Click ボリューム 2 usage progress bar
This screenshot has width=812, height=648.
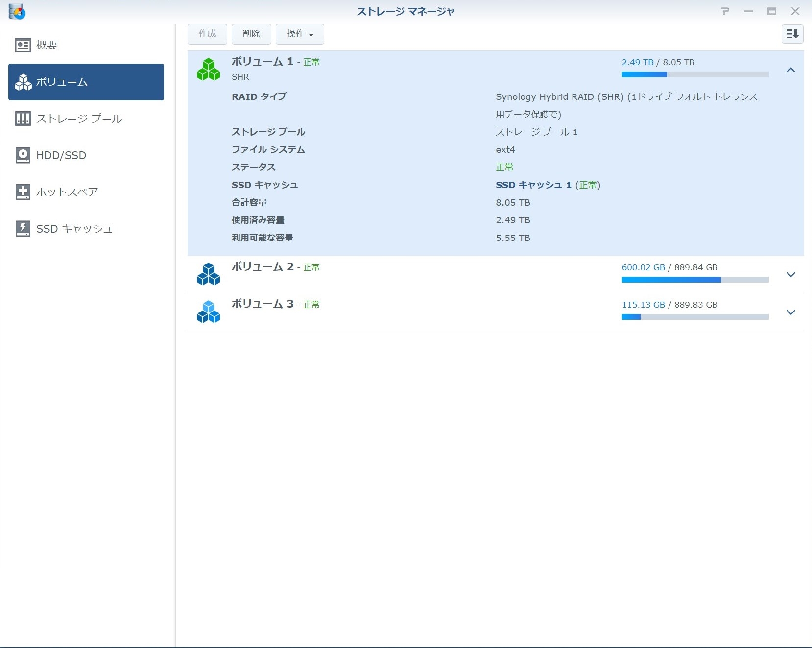694,280
